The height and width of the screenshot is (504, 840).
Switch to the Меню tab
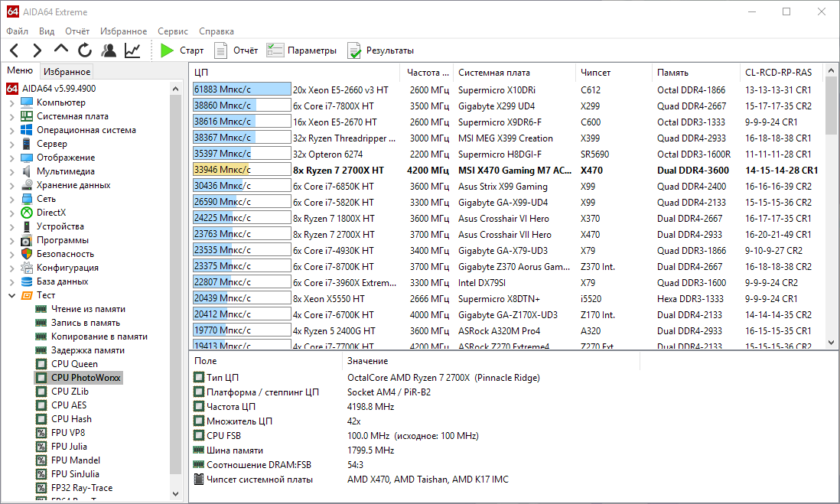tap(20, 70)
